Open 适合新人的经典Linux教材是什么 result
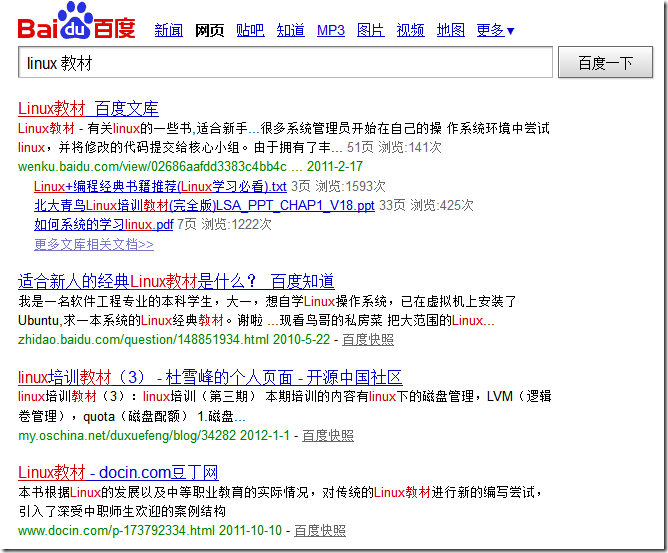The width and height of the screenshot is (668, 553). pyautogui.click(x=176, y=282)
